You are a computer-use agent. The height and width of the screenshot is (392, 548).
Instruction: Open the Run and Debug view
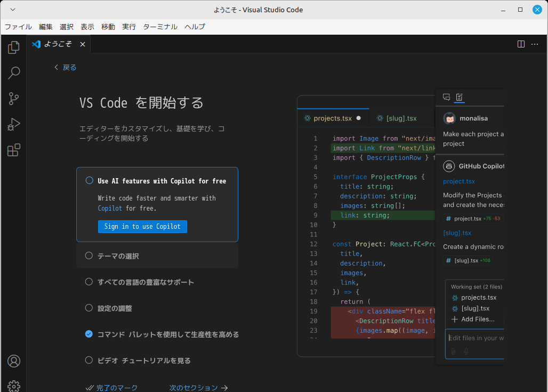(14, 124)
